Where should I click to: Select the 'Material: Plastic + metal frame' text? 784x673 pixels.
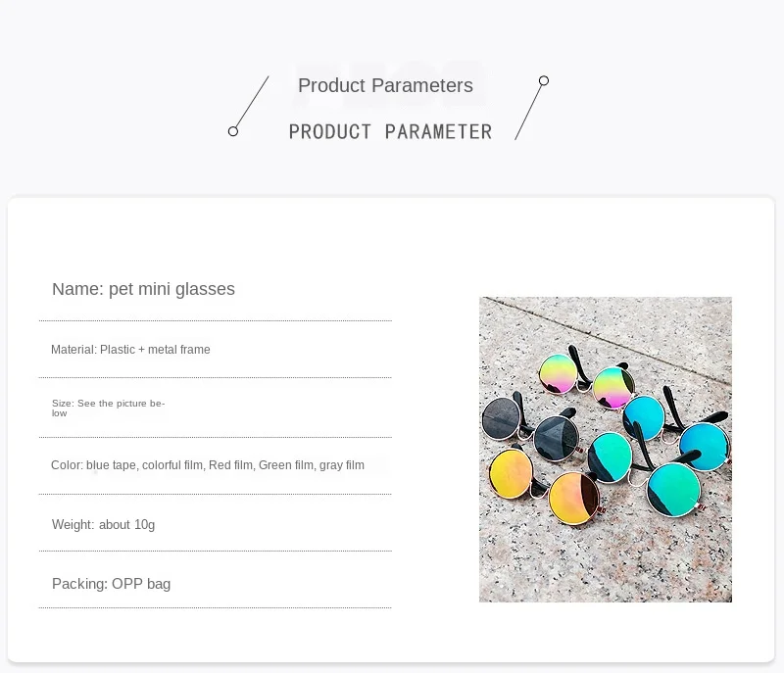click(130, 350)
